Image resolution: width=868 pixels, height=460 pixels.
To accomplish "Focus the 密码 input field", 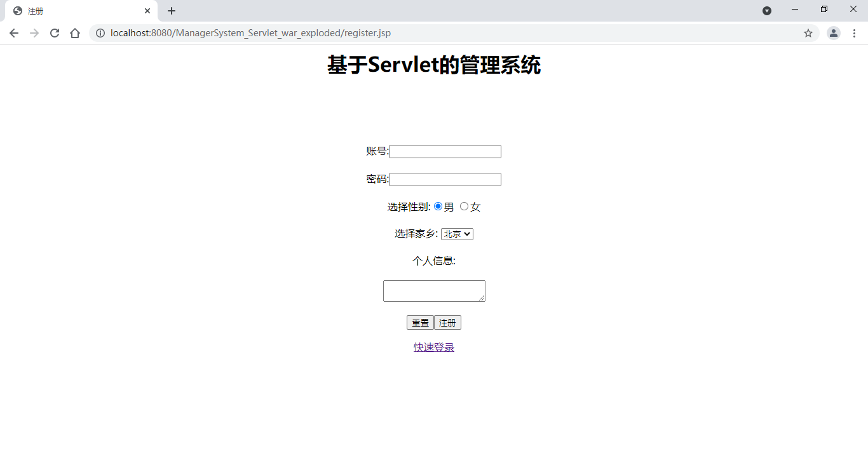I will coord(445,179).
